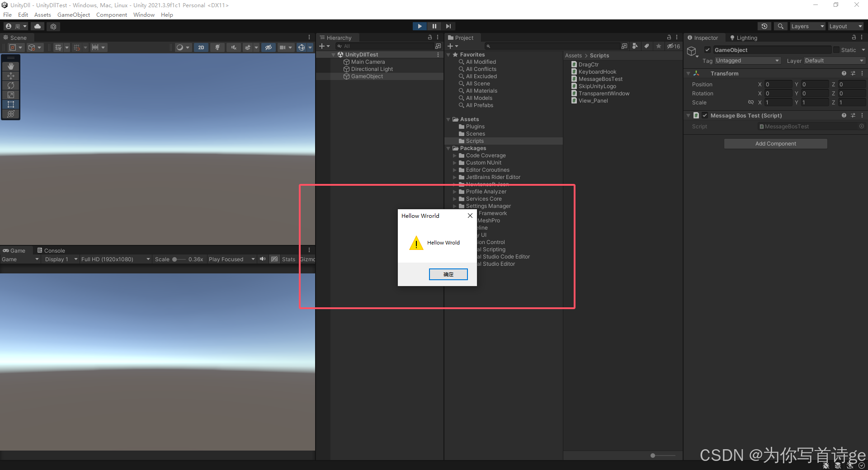Enable the Static checkbox
868x470 pixels.
(x=836, y=50)
